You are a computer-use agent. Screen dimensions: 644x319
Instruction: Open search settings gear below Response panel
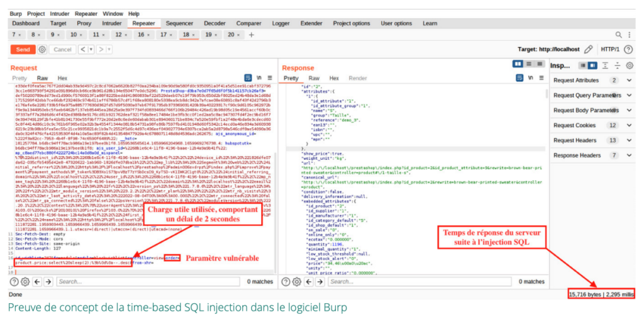(297, 282)
